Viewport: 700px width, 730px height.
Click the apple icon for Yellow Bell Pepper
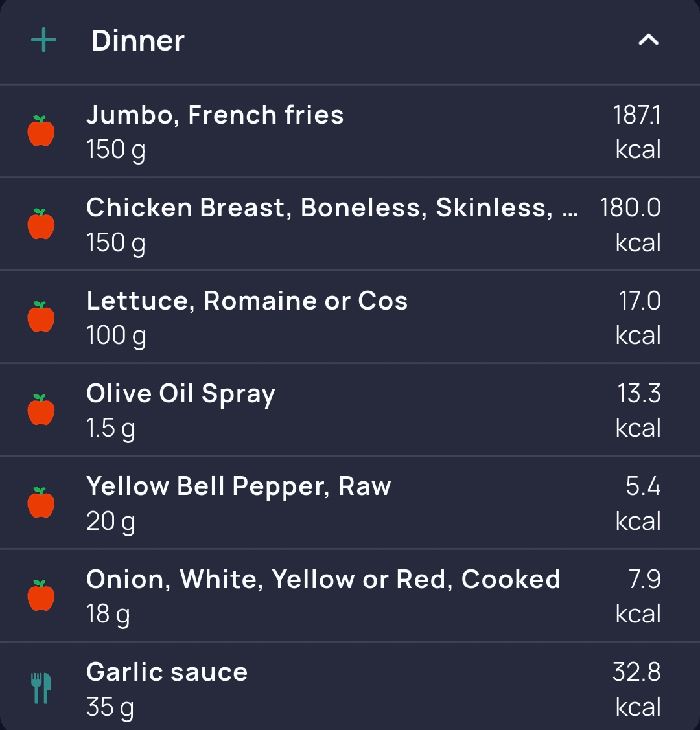coord(41,503)
